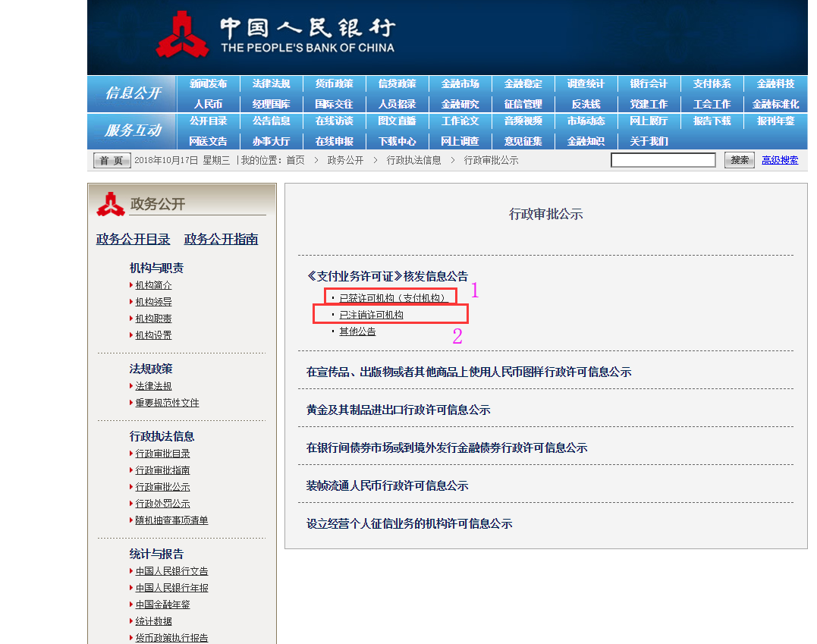Click the People's Bank of China logo
The width and height of the screenshot is (817, 644).
point(182,34)
